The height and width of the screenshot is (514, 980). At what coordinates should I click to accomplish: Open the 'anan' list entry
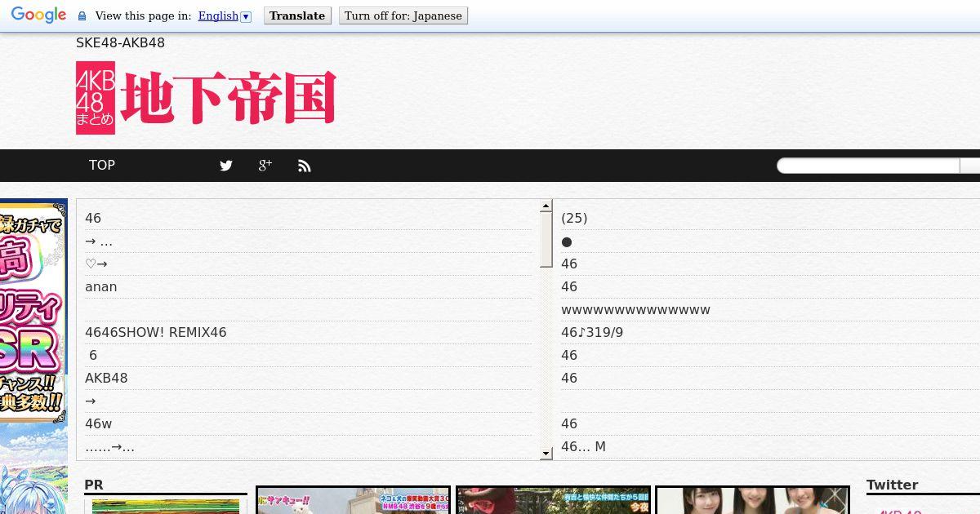(x=101, y=286)
